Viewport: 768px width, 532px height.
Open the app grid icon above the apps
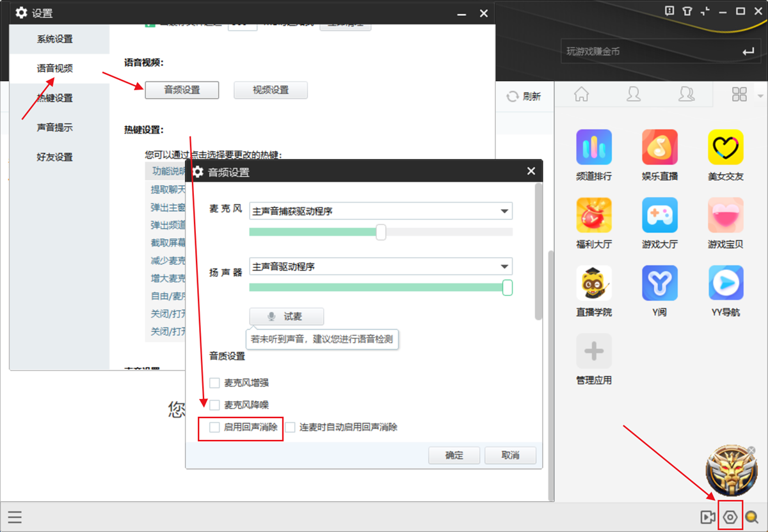click(739, 94)
